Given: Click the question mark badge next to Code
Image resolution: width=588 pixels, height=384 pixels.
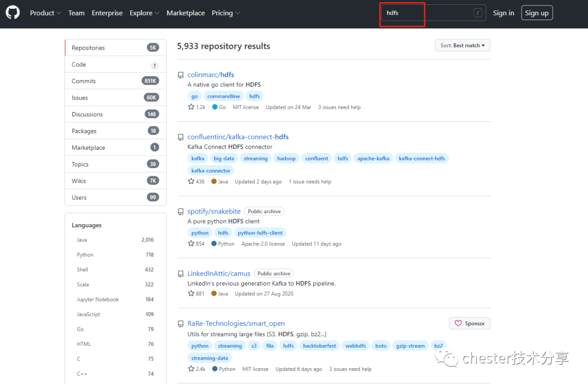Looking at the screenshot, I should click(155, 66).
